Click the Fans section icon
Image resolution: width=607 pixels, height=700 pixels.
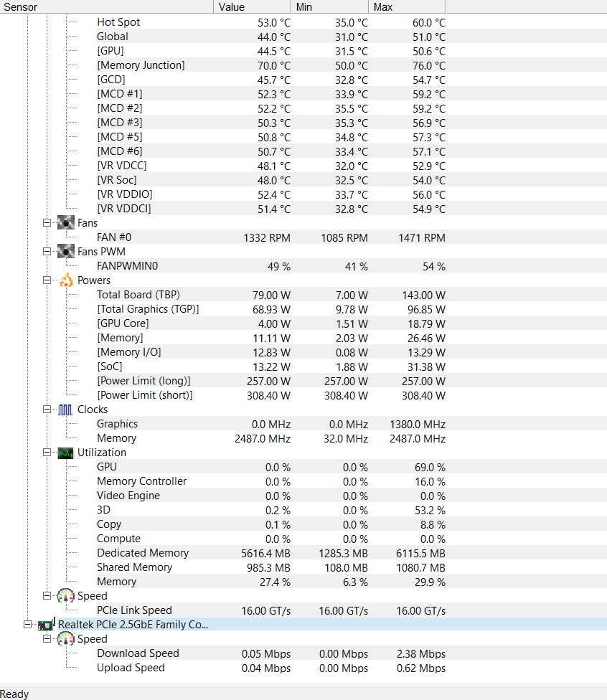pyautogui.click(x=65, y=222)
